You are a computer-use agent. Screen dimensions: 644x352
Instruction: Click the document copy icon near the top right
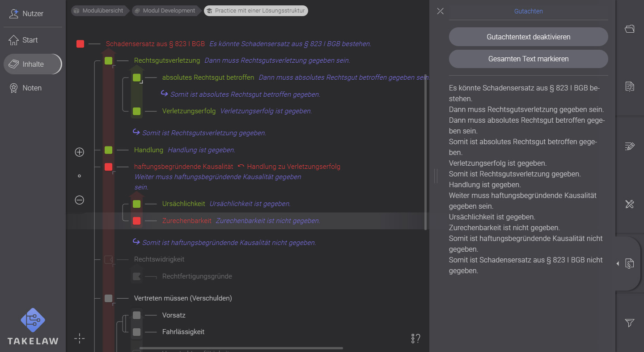click(x=630, y=86)
